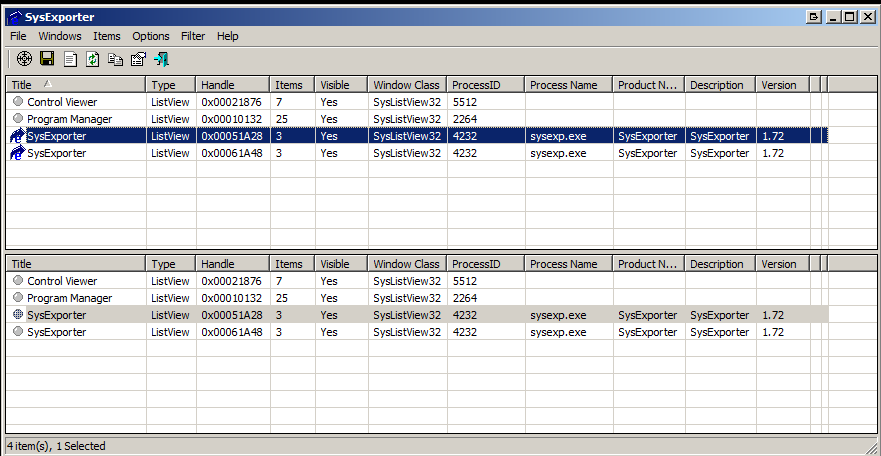881x456 pixels.
Task: Select 'Program Manager' text in lower pane
Action: pos(70,298)
